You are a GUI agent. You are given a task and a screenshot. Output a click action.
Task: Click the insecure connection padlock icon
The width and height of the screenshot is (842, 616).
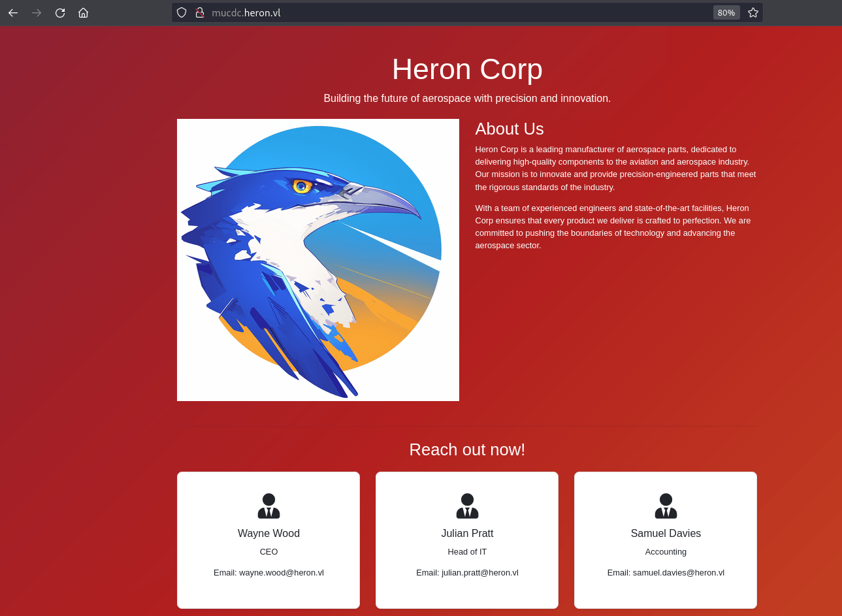(200, 12)
